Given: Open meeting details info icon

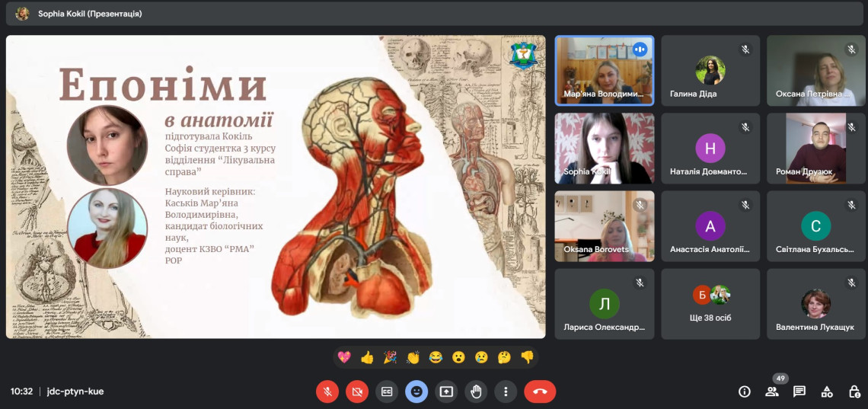Looking at the screenshot, I should point(745,391).
